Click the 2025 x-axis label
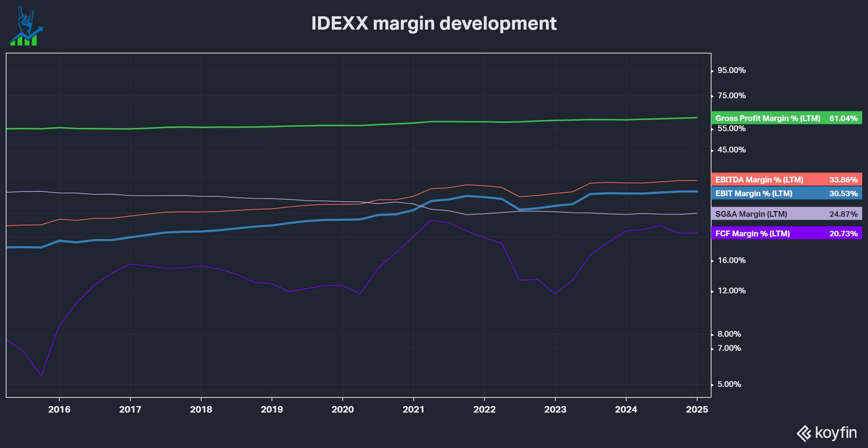This screenshot has height=448, width=868. (x=697, y=409)
